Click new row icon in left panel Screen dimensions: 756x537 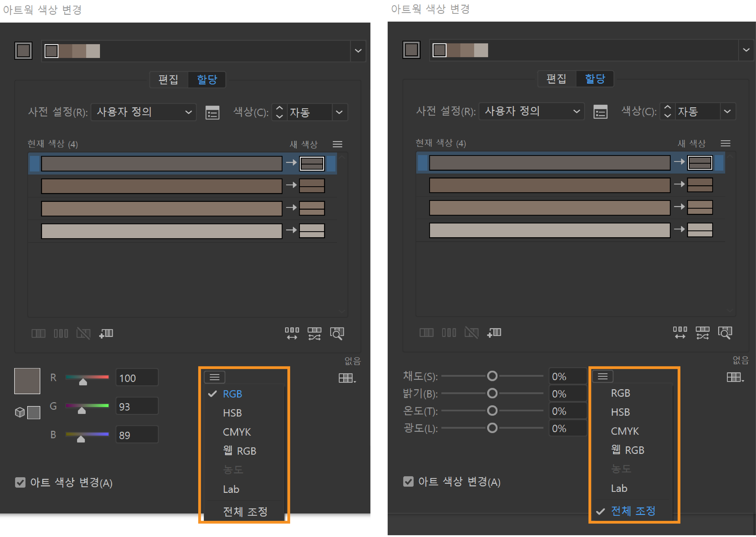click(x=106, y=333)
